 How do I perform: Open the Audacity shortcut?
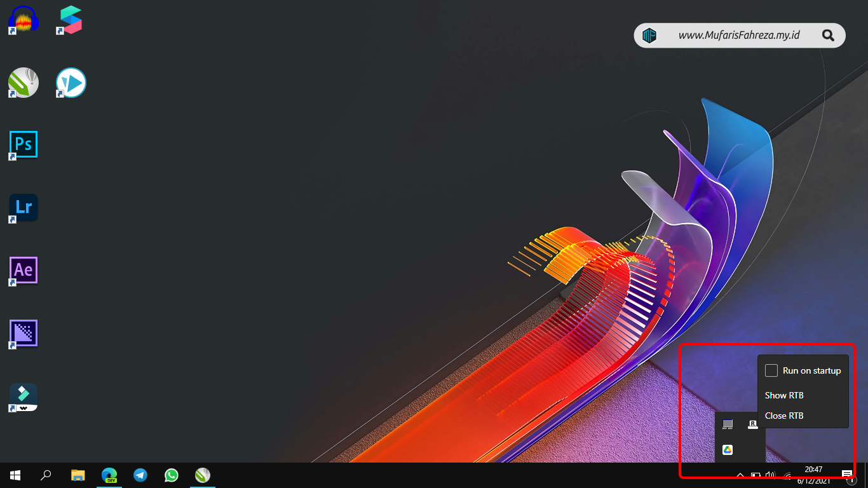[x=23, y=19]
